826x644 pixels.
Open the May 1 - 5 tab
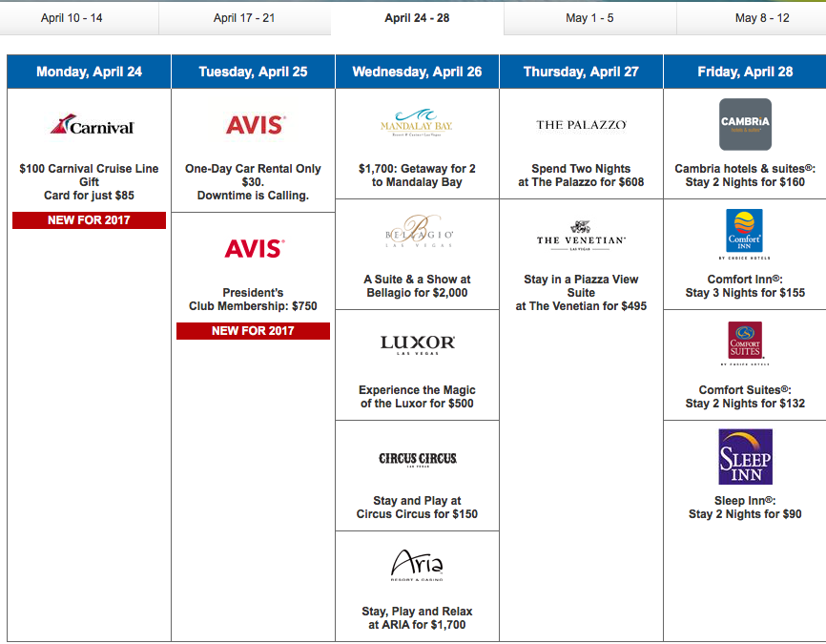tap(590, 18)
